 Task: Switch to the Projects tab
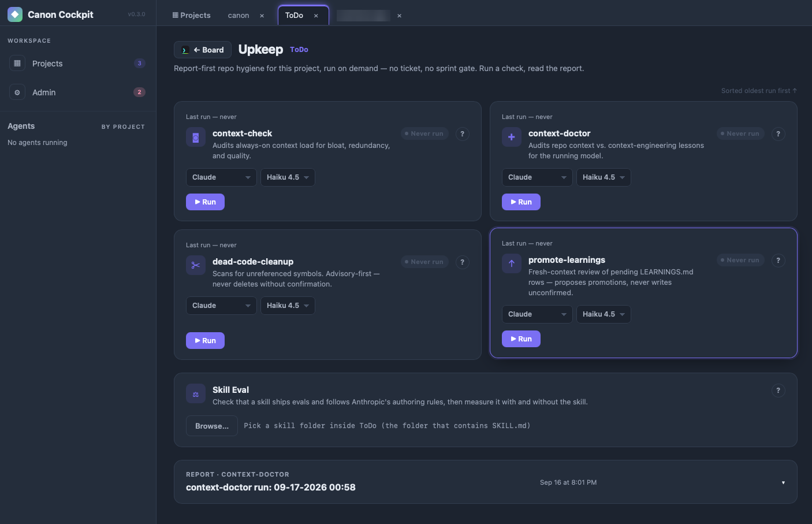(x=192, y=16)
